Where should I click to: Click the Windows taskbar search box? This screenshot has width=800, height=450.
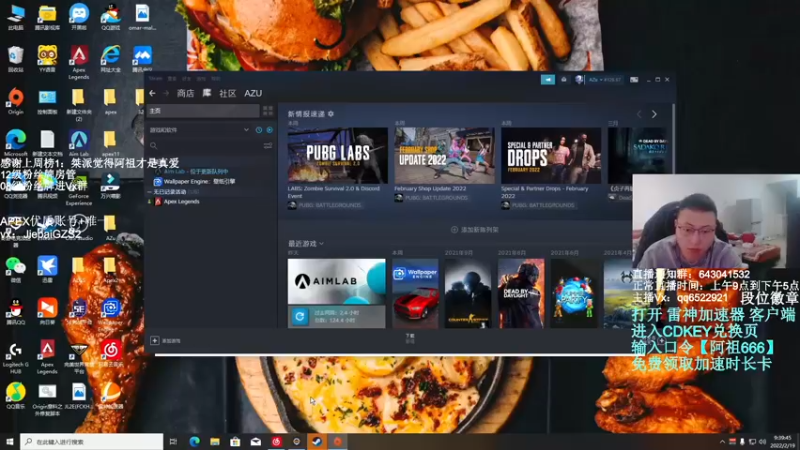(x=92, y=441)
